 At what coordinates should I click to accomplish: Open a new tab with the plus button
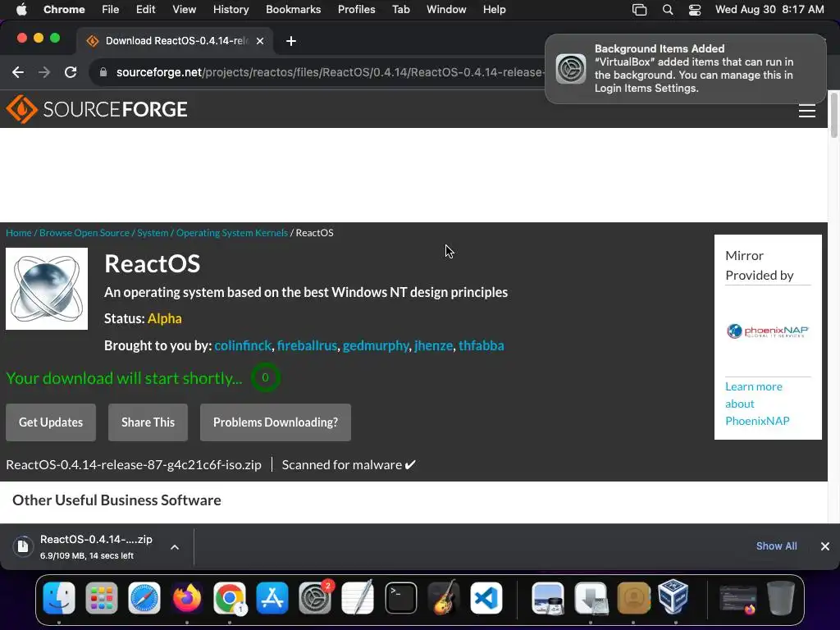click(291, 41)
